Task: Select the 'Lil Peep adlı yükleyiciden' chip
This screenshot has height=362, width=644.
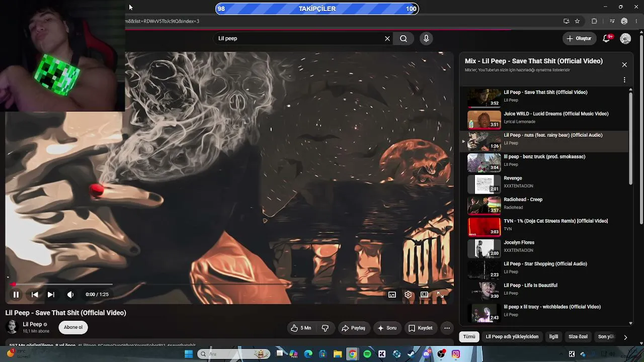Action: 512,337
